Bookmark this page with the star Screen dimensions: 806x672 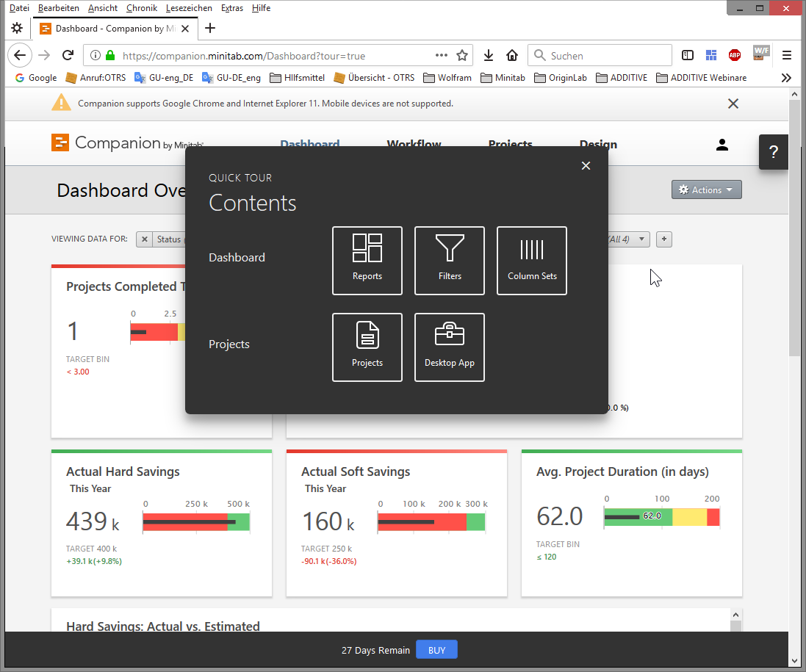(462, 56)
